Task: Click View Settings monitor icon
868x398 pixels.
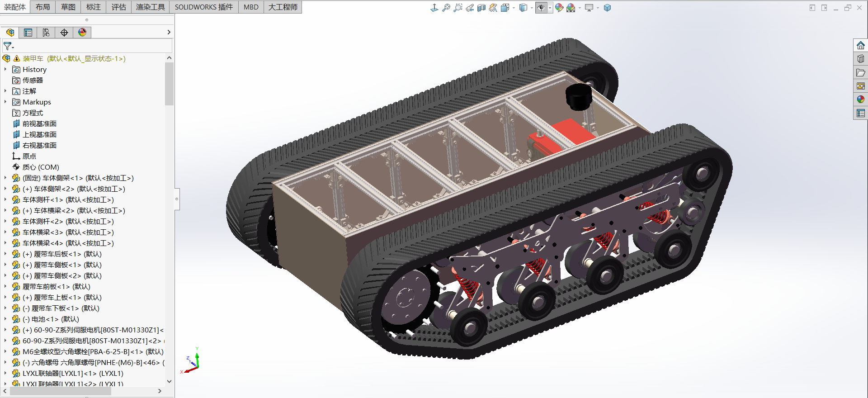Action: 589,8
